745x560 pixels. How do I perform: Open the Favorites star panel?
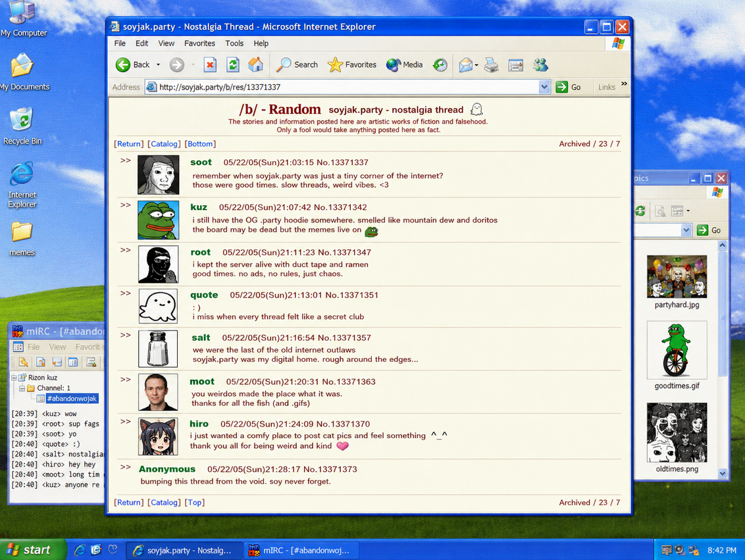pyautogui.click(x=351, y=64)
